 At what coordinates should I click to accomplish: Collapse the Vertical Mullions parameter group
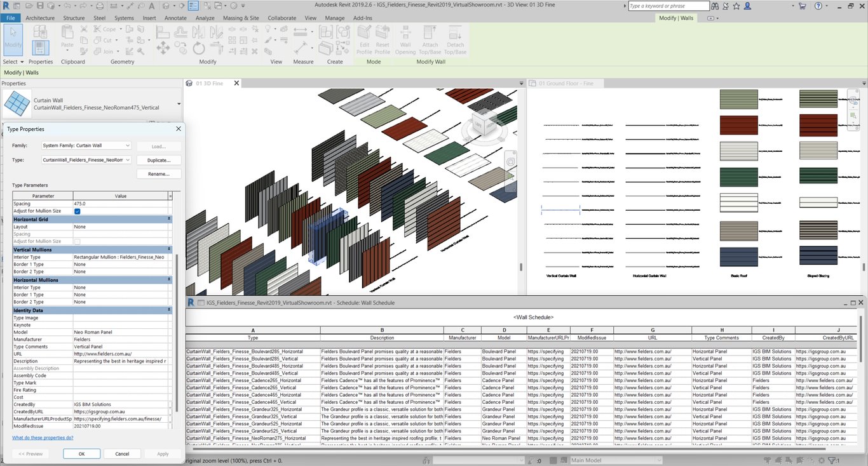click(x=169, y=250)
